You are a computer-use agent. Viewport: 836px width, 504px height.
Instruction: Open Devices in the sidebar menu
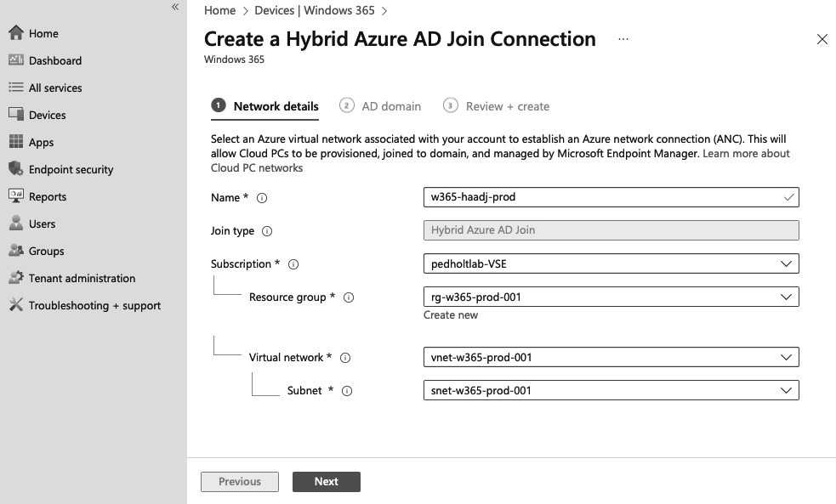[x=48, y=115]
